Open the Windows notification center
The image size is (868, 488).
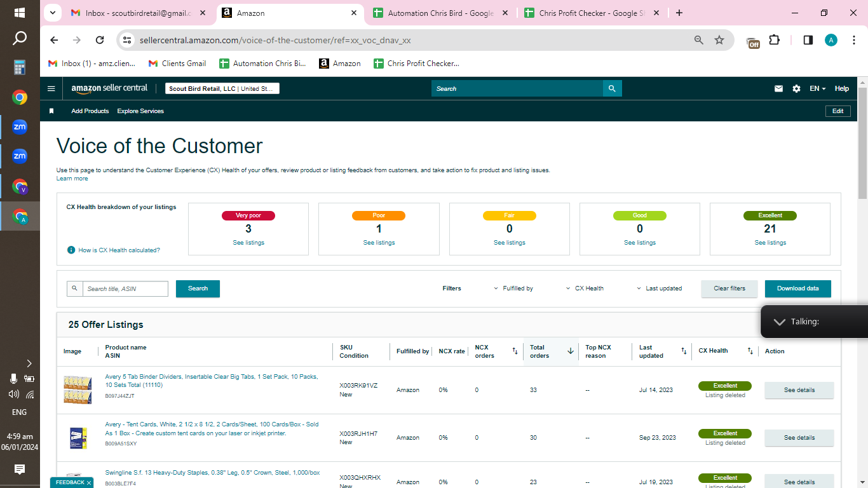20,470
